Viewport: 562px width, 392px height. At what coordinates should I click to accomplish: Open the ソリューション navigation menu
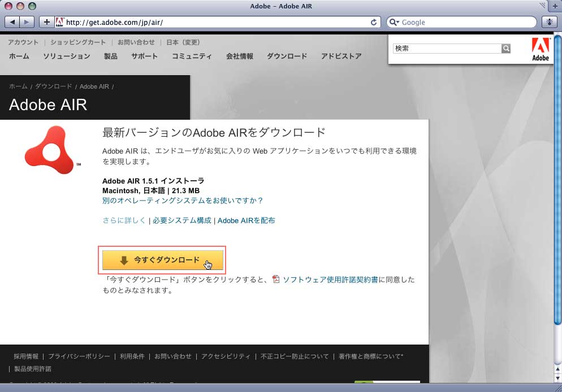[x=67, y=56]
